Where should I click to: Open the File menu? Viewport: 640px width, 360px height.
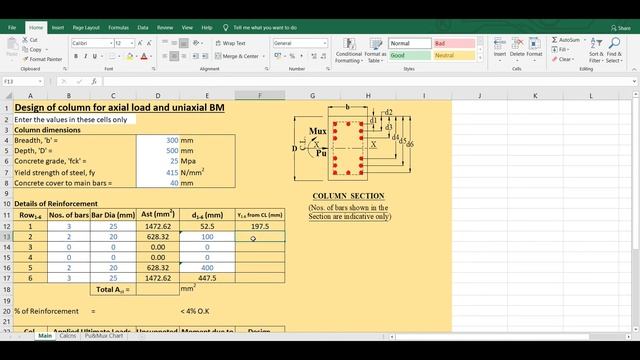coord(12,28)
